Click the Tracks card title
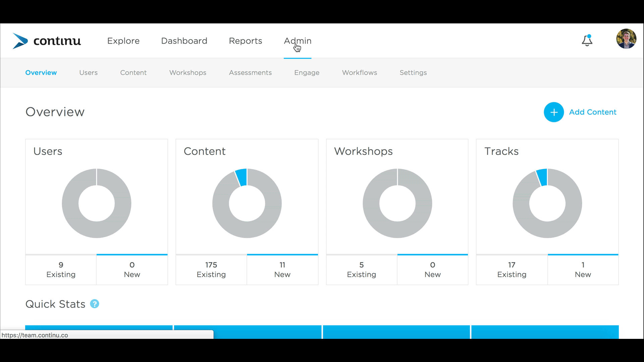 point(501,151)
